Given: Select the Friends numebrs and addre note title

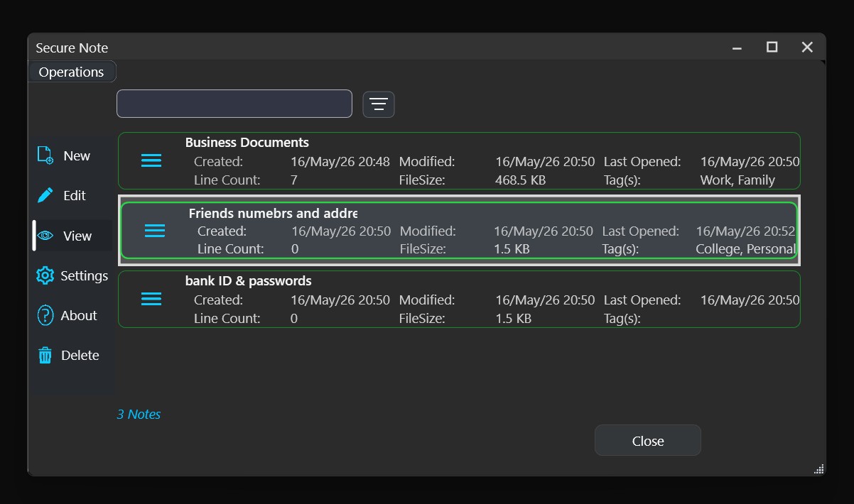Looking at the screenshot, I should 273,213.
